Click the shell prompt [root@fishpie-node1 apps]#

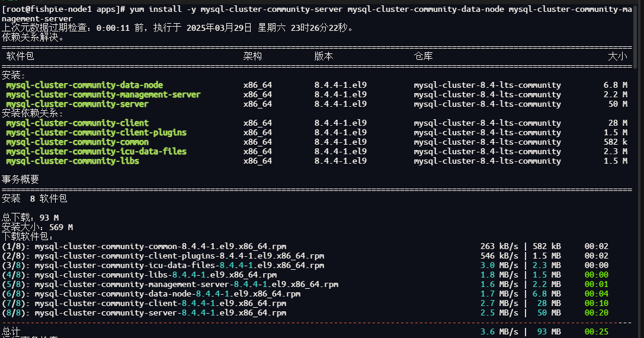(63, 9)
